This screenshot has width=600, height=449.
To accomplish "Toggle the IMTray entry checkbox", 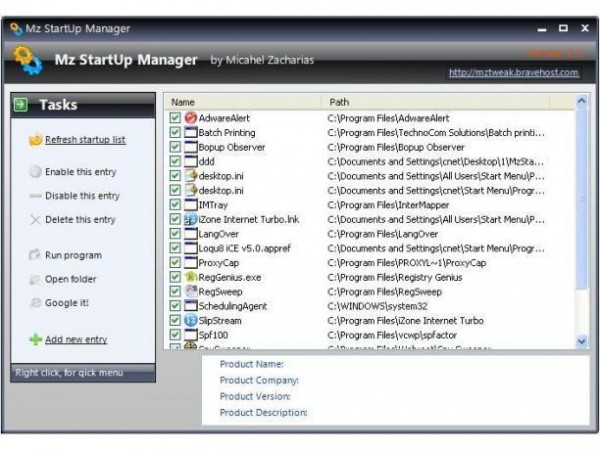I will coord(175,204).
